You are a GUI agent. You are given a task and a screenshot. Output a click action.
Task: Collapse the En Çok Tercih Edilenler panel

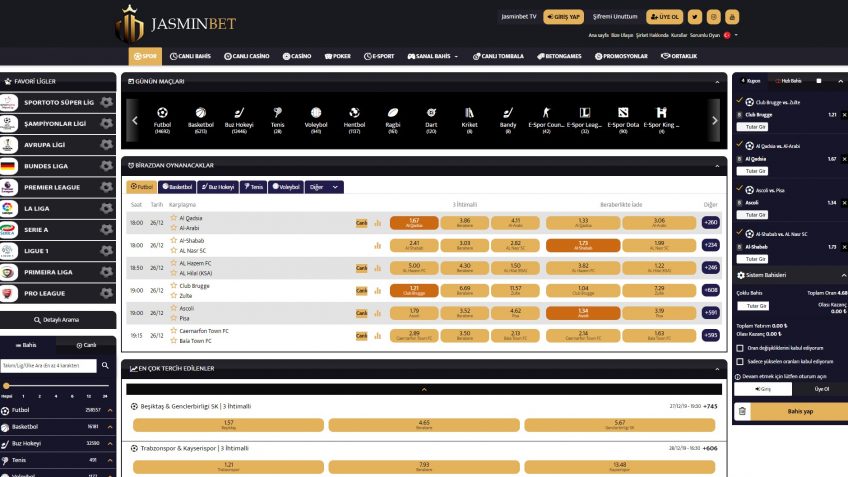(717, 369)
